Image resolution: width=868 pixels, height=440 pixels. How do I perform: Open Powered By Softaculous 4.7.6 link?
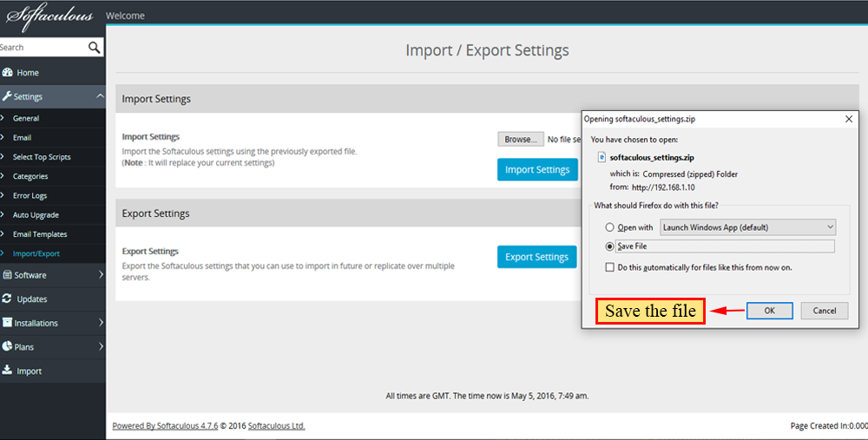click(x=165, y=426)
